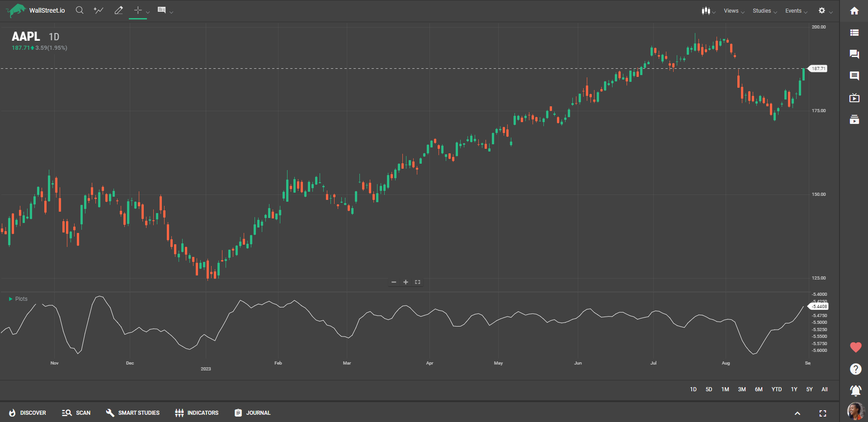Open the home page icon
The image size is (868, 422).
pos(854,11)
